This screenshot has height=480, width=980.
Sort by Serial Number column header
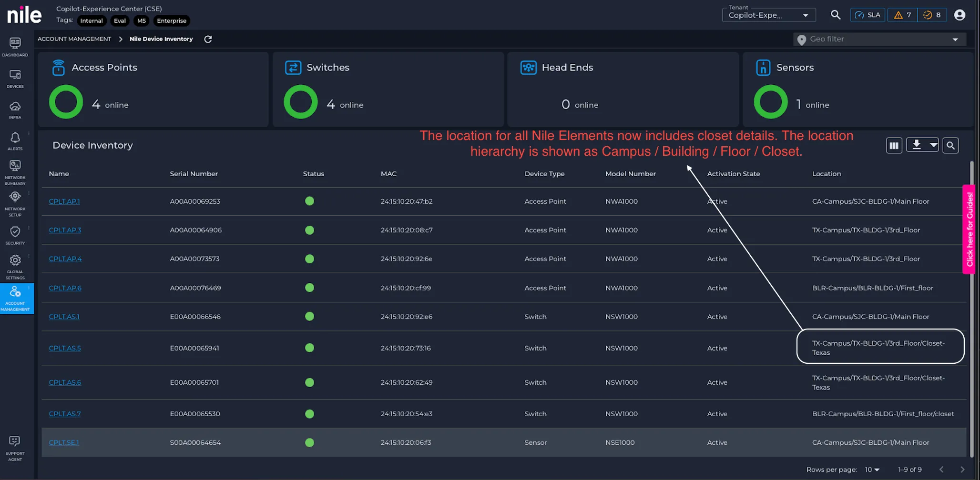194,174
